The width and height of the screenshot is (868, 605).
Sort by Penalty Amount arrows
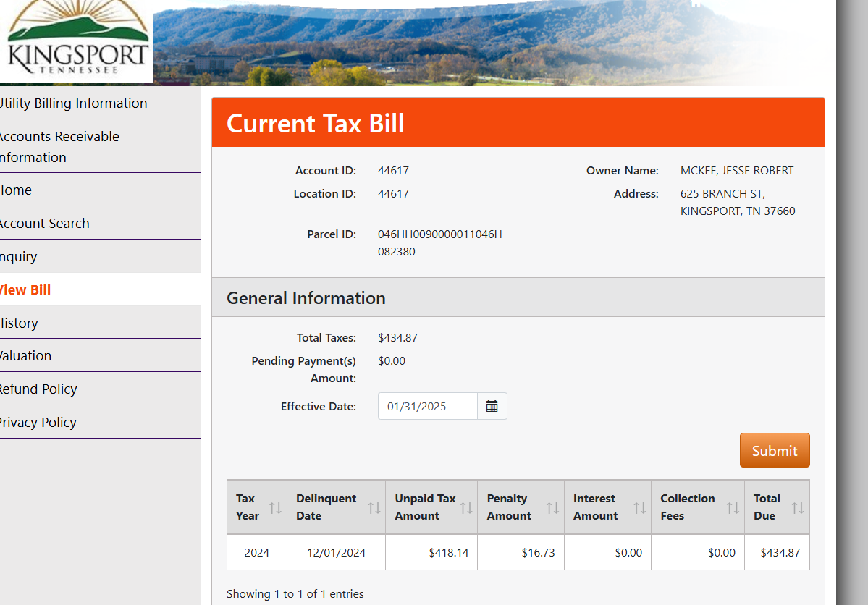552,508
